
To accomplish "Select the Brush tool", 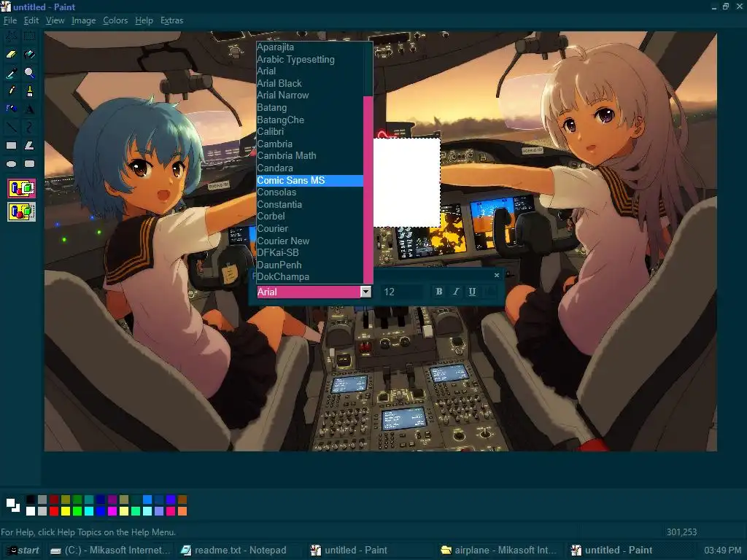I will coord(29,90).
